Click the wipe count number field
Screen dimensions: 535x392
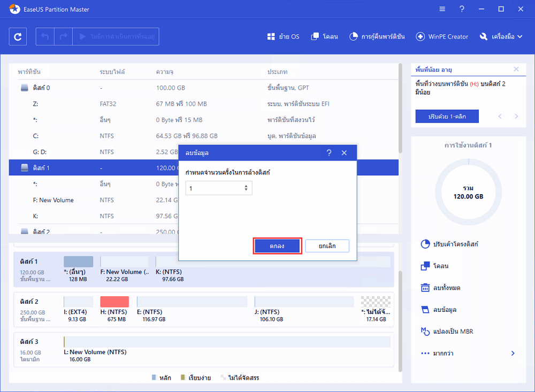click(x=219, y=188)
